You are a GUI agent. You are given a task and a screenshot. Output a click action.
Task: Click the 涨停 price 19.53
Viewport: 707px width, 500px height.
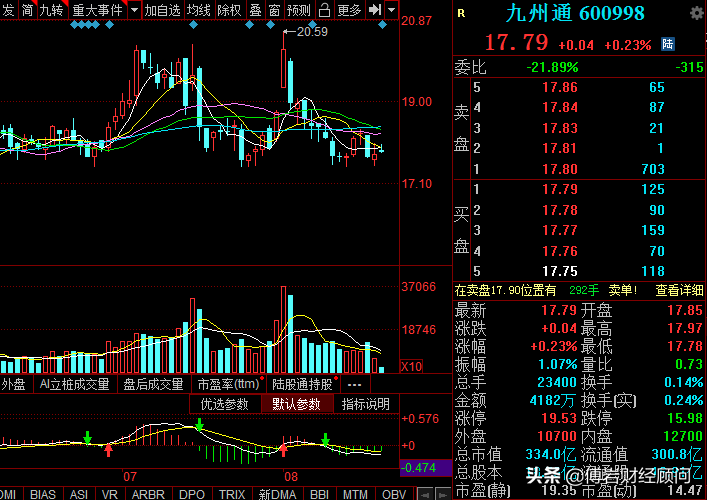point(559,418)
